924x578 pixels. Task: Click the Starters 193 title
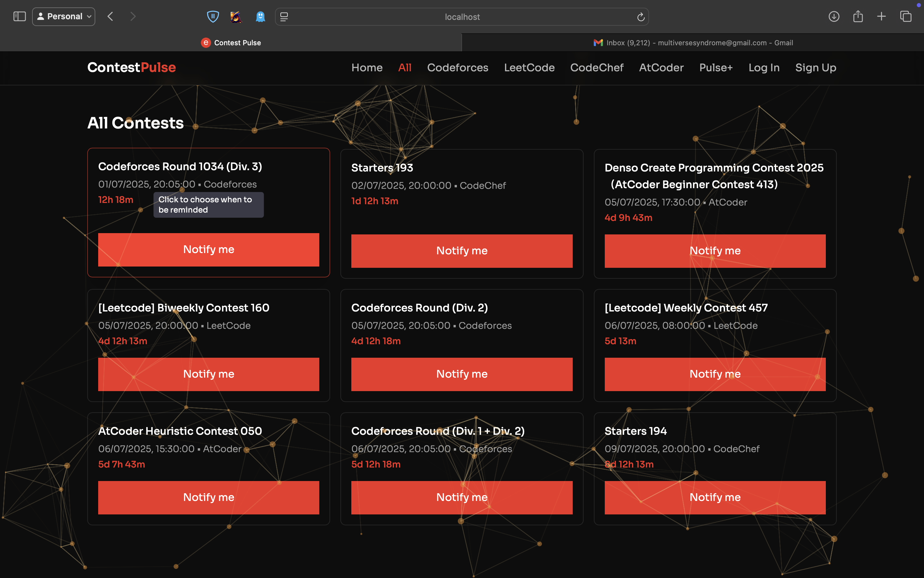pyautogui.click(x=382, y=168)
